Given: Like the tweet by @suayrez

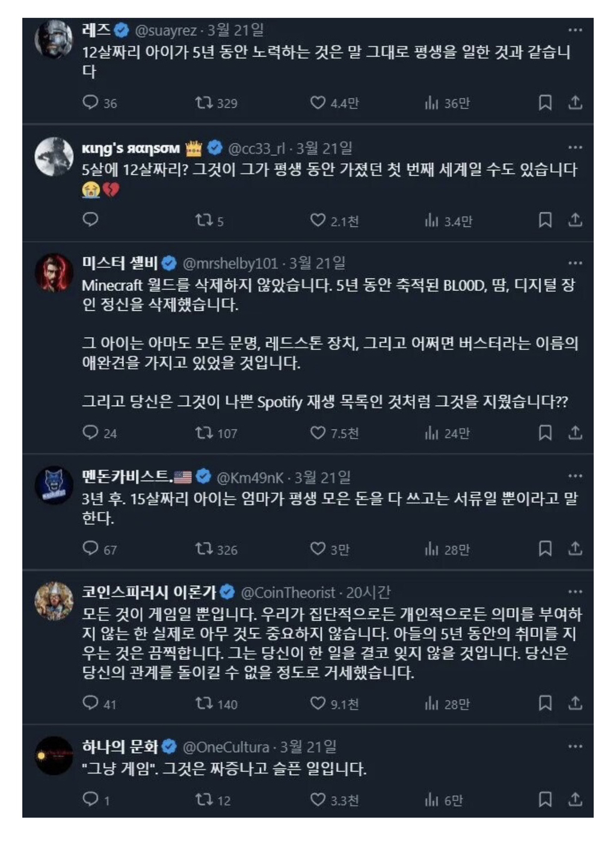Looking at the screenshot, I should pyautogui.click(x=318, y=102).
